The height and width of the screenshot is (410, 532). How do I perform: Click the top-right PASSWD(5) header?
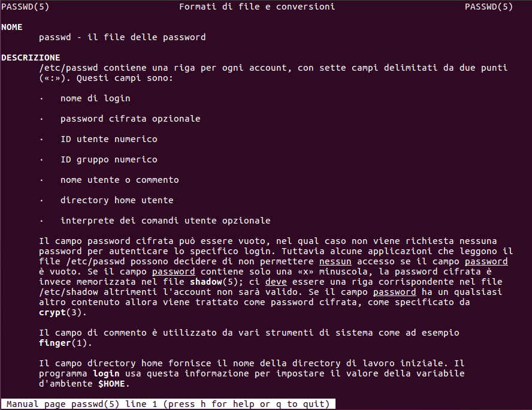tap(489, 7)
